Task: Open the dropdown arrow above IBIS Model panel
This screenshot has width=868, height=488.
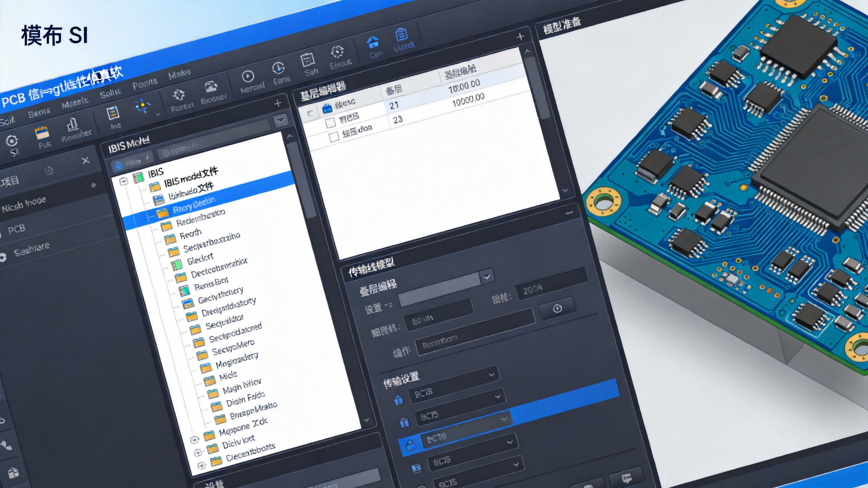Action: 281,120
